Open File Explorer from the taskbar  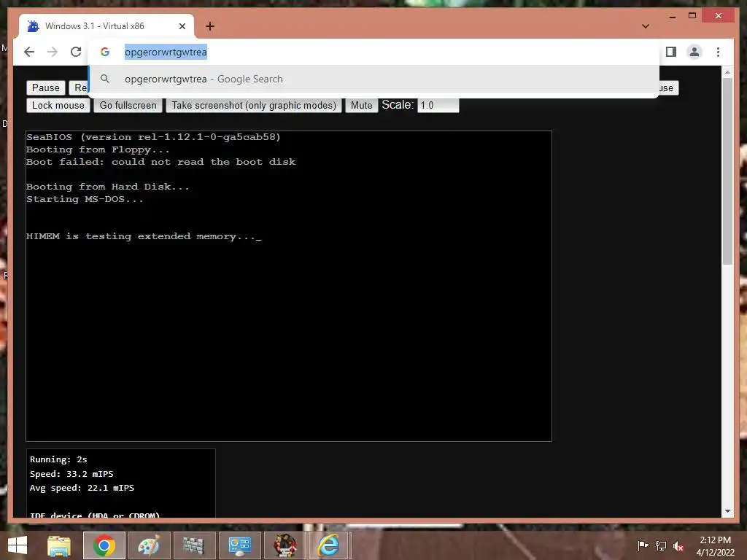click(59, 545)
